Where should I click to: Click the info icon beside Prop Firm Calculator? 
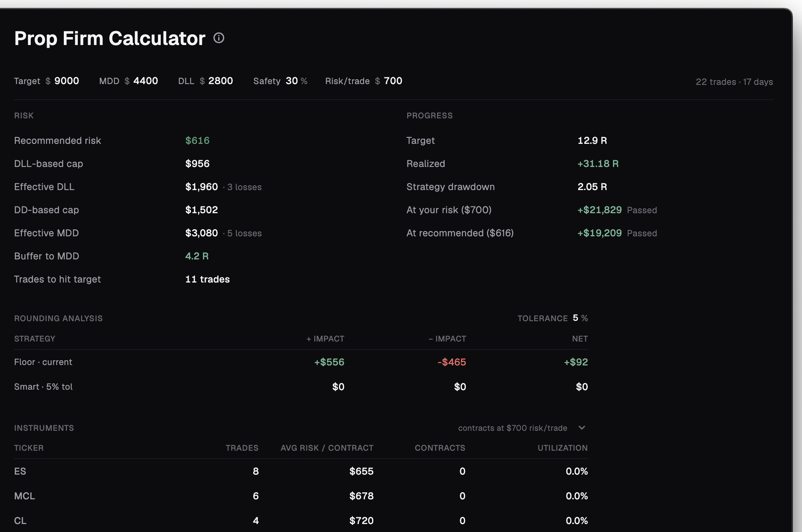pyautogui.click(x=219, y=38)
